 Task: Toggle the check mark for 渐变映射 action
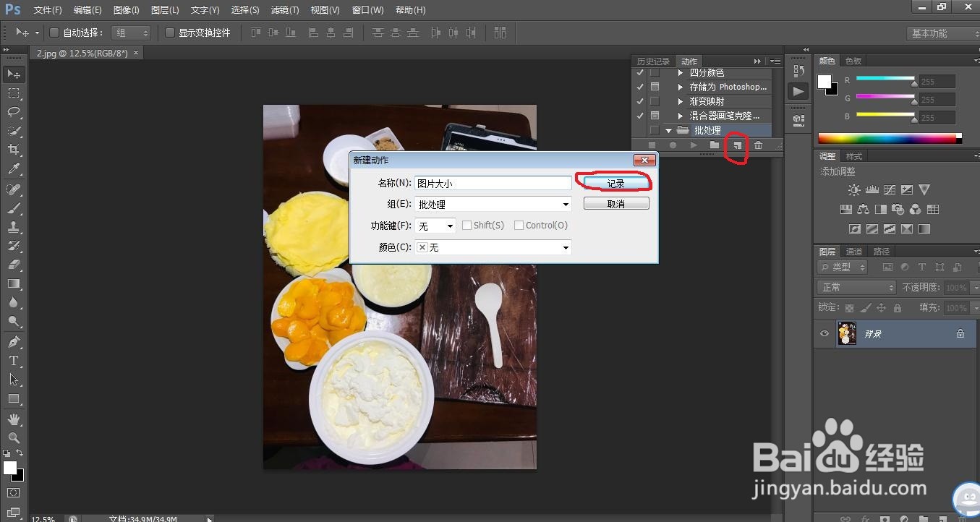[x=640, y=101]
